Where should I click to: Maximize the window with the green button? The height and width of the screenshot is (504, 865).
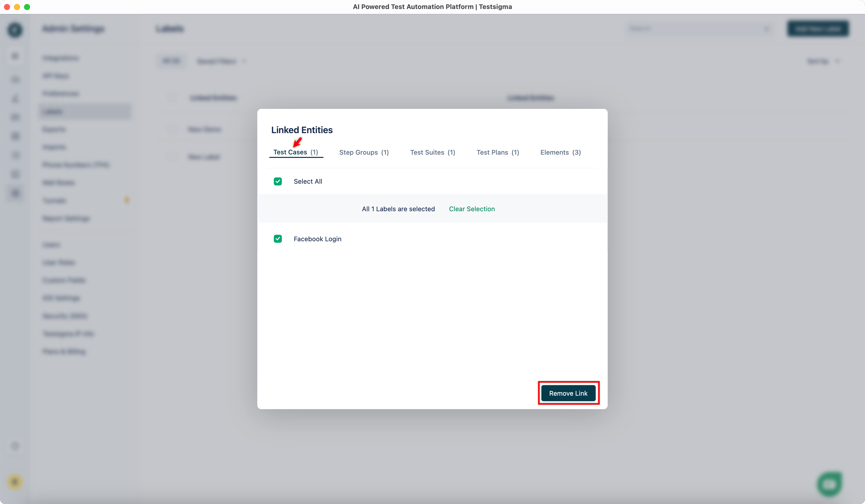click(27, 7)
